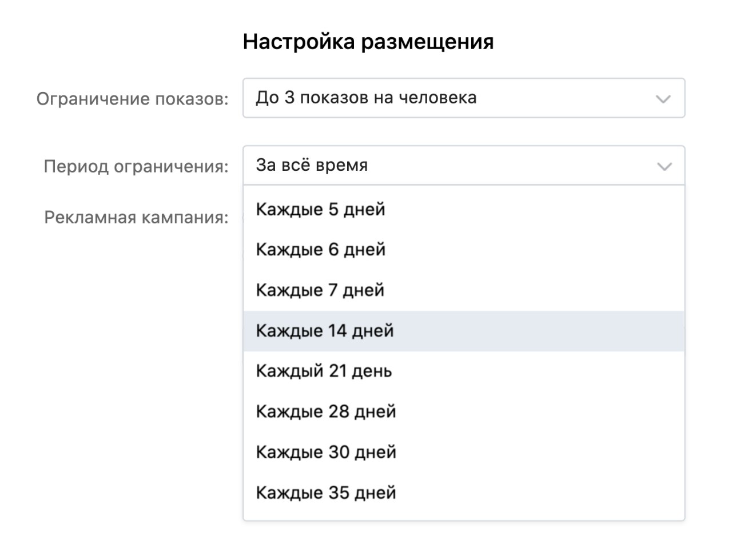732x560 pixels.
Task: Click the word 'день' in the 21-day option
Action: pyautogui.click(x=372, y=371)
